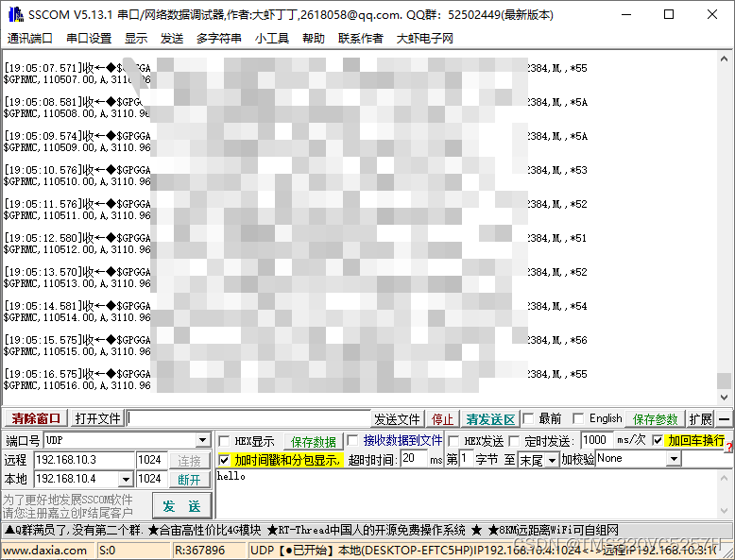The height and width of the screenshot is (560, 735).
Task: Click the 清发送区 button
Action: pyautogui.click(x=490, y=419)
